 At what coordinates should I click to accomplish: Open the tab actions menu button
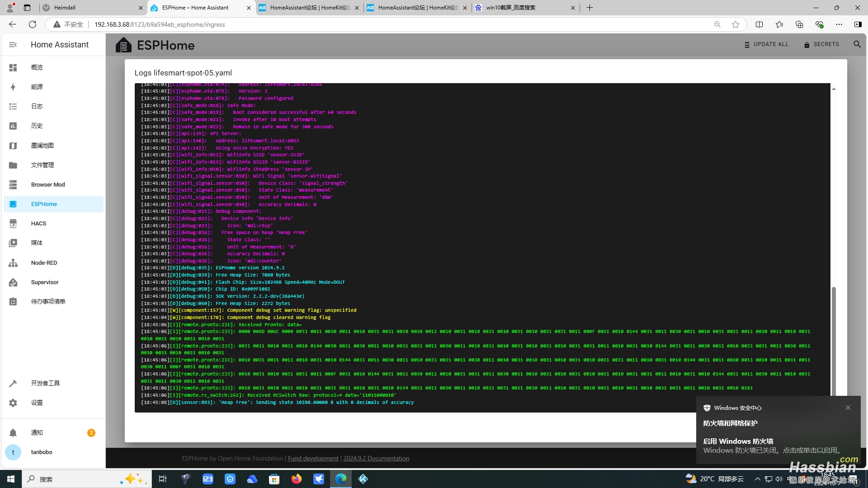[x=27, y=8]
